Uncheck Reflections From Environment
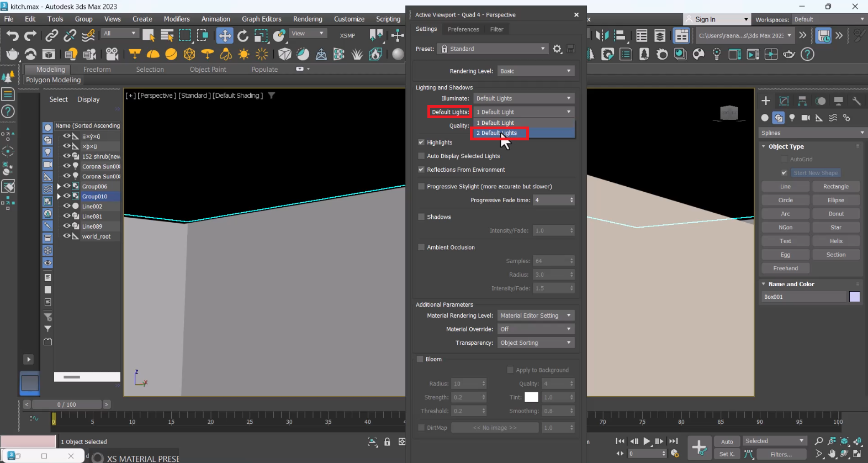 tap(421, 170)
